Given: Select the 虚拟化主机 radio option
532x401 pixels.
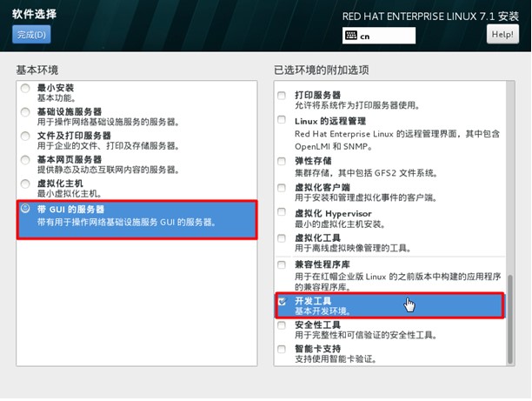Looking at the screenshot, I should (x=25, y=184).
